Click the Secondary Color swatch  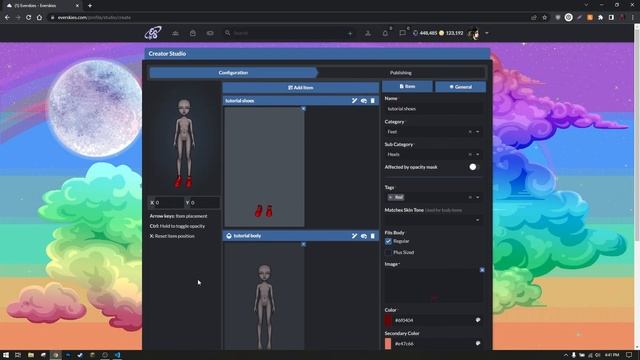[388, 344]
